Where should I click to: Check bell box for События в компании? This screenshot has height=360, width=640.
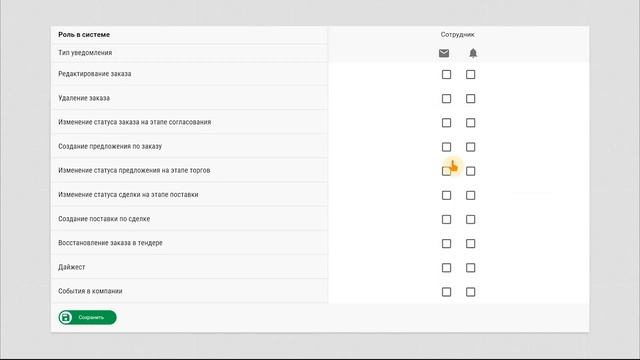coord(471,292)
